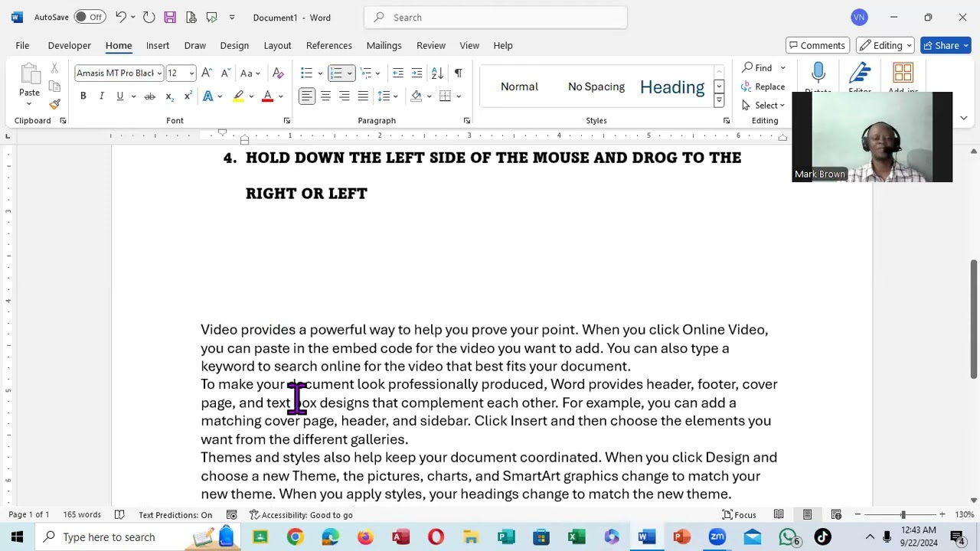Screen dimensions: 980x551
Task: Toggle align left button
Action: 306,96
